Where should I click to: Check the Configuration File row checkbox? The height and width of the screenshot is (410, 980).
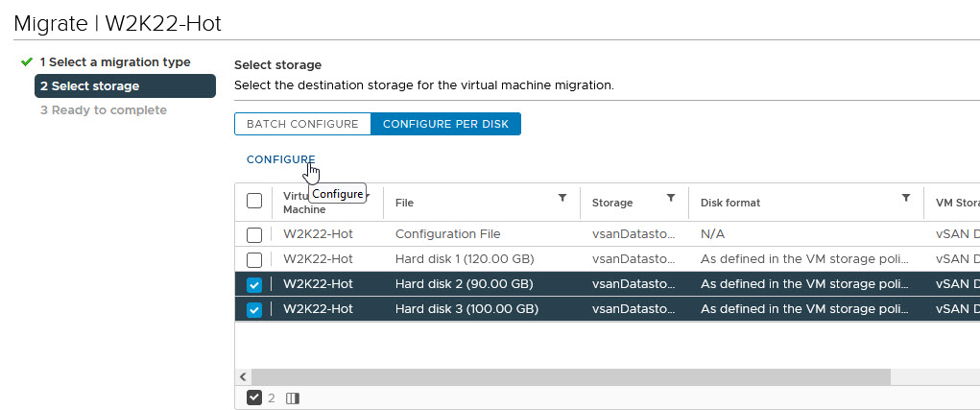tap(254, 234)
